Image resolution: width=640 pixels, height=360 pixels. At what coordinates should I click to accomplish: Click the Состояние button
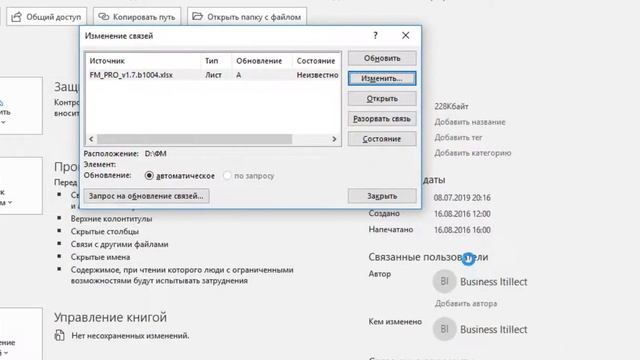[x=382, y=139]
